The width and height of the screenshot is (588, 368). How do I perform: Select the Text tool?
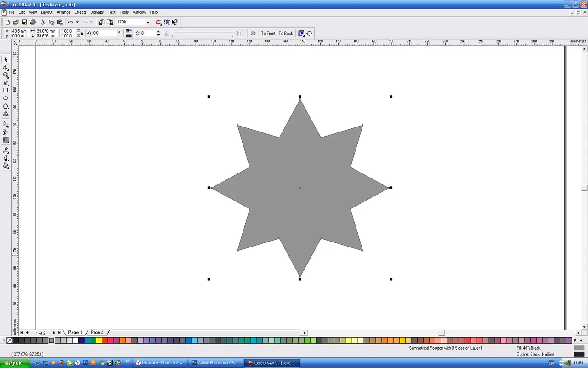pos(6,114)
